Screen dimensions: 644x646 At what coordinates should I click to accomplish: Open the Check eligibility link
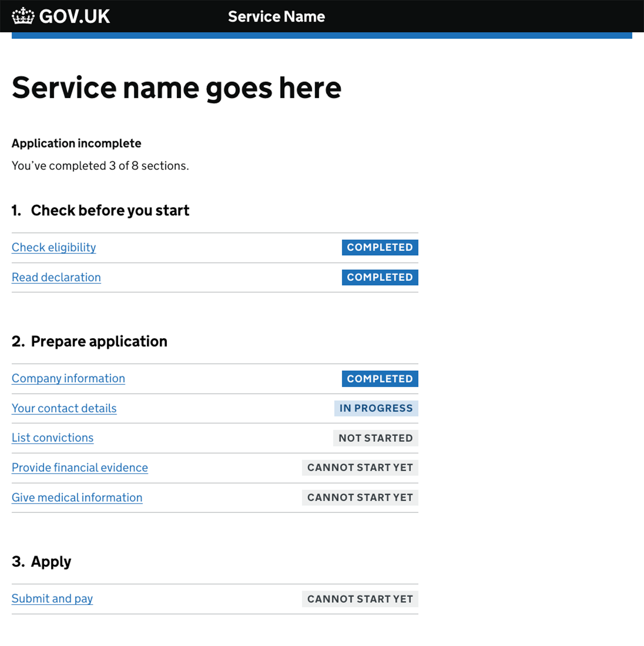(54, 247)
